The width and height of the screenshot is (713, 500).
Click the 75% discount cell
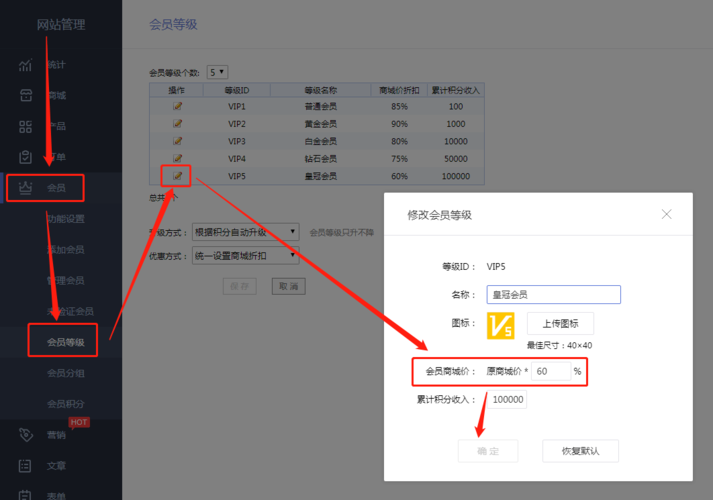(x=399, y=158)
